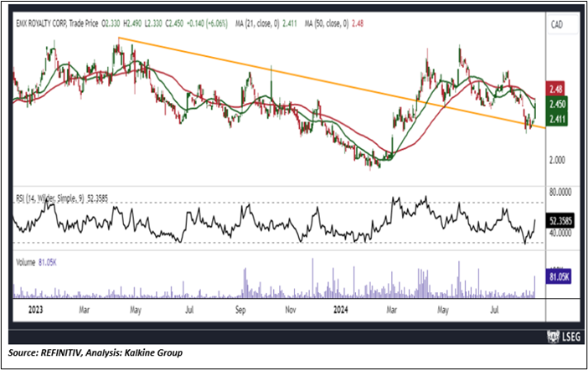
Task: Click the 2024 time axis label
Action: coord(341,310)
